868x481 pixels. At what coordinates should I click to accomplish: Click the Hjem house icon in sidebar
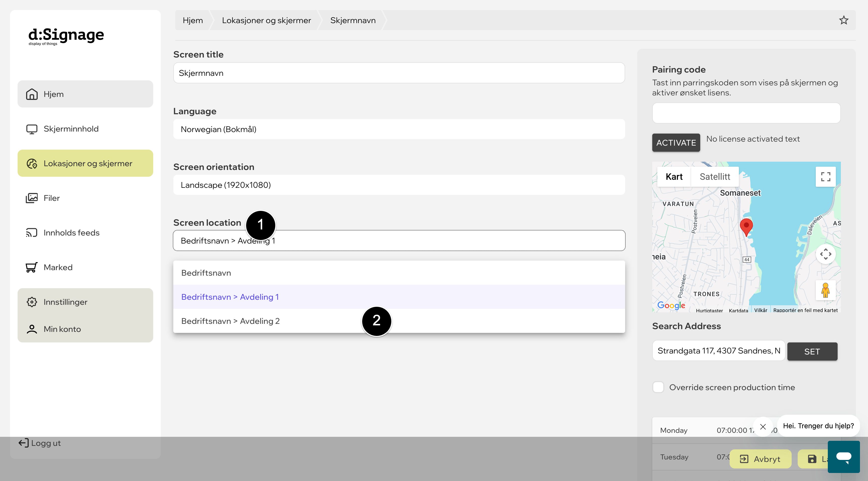click(32, 94)
